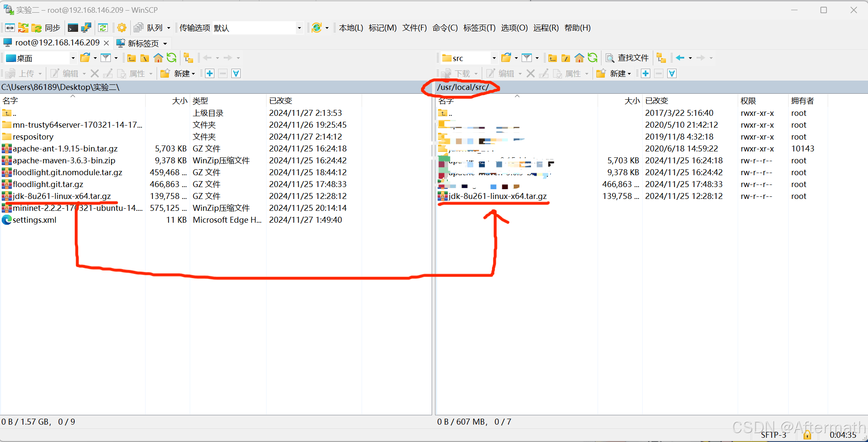Image resolution: width=868 pixels, height=442 pixels.
Task: Go to parent directory in local panel
Action: tap(132, 58)
